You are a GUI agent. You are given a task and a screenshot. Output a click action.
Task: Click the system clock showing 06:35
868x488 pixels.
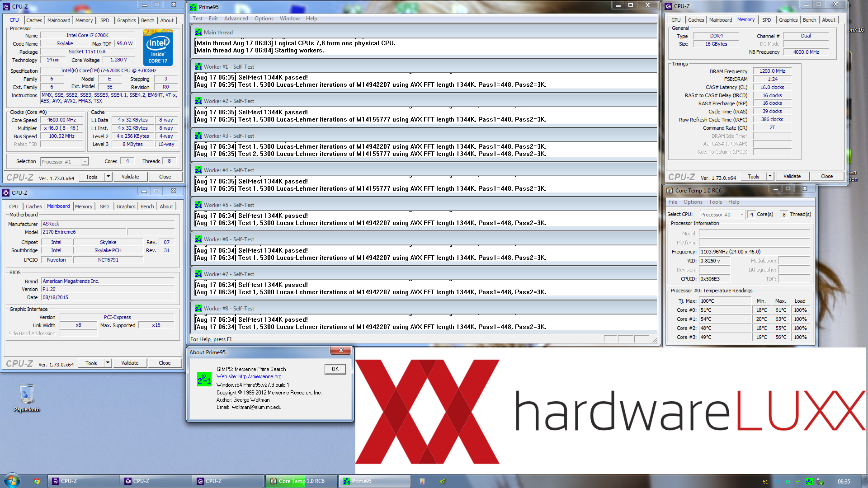point(844,481)
